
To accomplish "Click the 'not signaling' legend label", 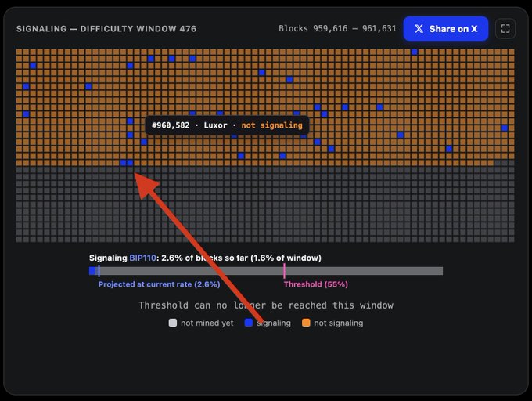I will click(338, 323).
